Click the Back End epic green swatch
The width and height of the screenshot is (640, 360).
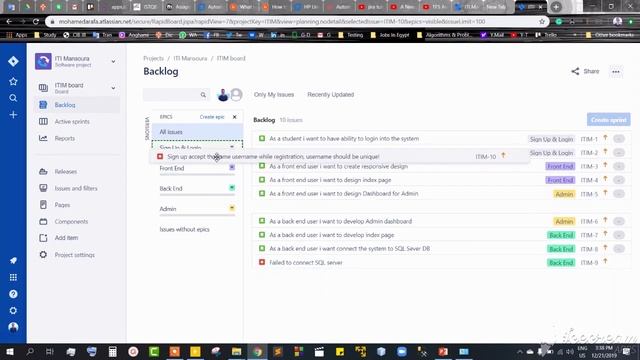[x=232, y=188]
